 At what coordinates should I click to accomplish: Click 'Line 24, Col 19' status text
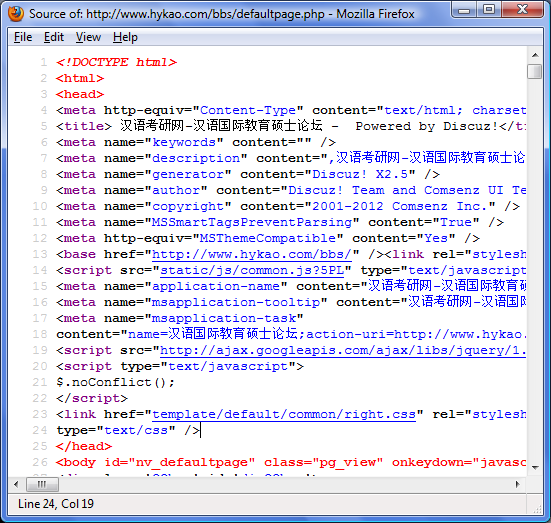click(56, 504)
